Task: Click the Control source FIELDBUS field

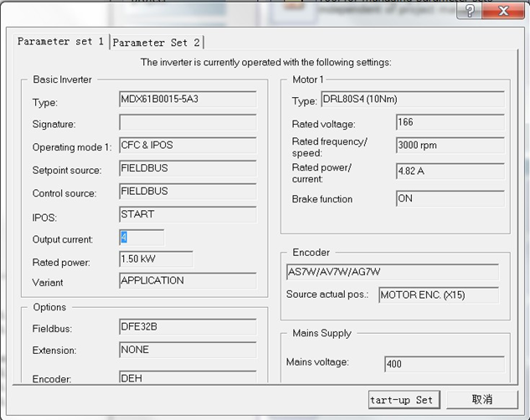Action: (x=187, y=192)
